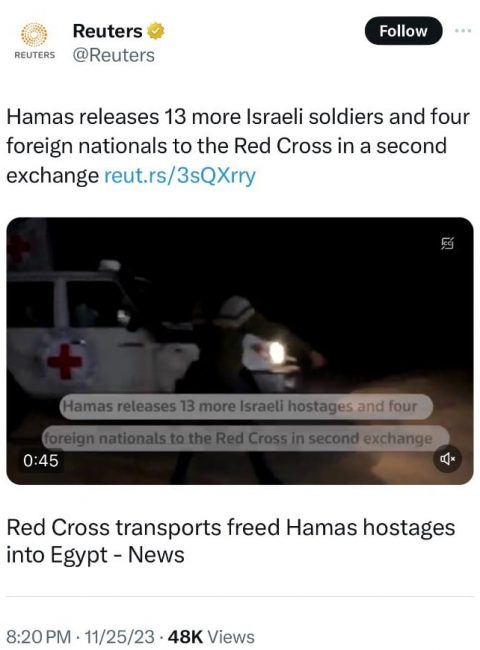View the 48K Views count
This screenshot has width=480, height=650.
coord(211,637)
